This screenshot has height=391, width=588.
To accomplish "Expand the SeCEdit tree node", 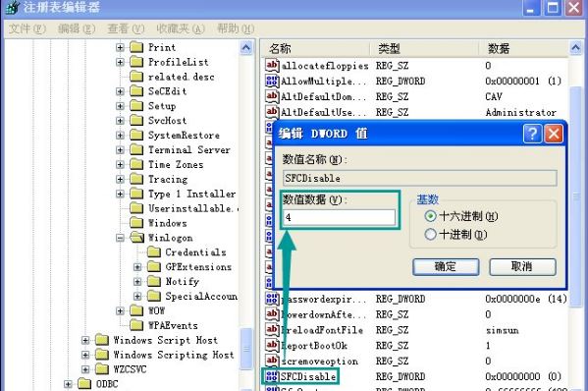I will coord(120,91).
